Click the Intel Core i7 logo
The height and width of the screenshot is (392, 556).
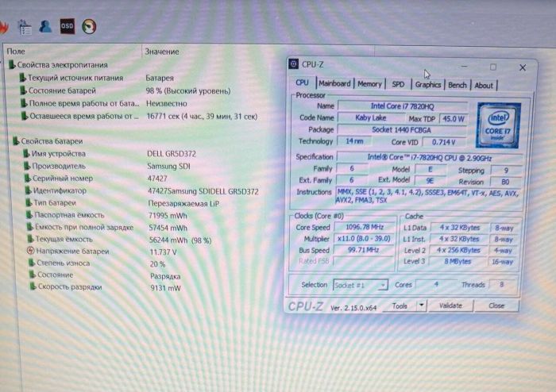498,125
